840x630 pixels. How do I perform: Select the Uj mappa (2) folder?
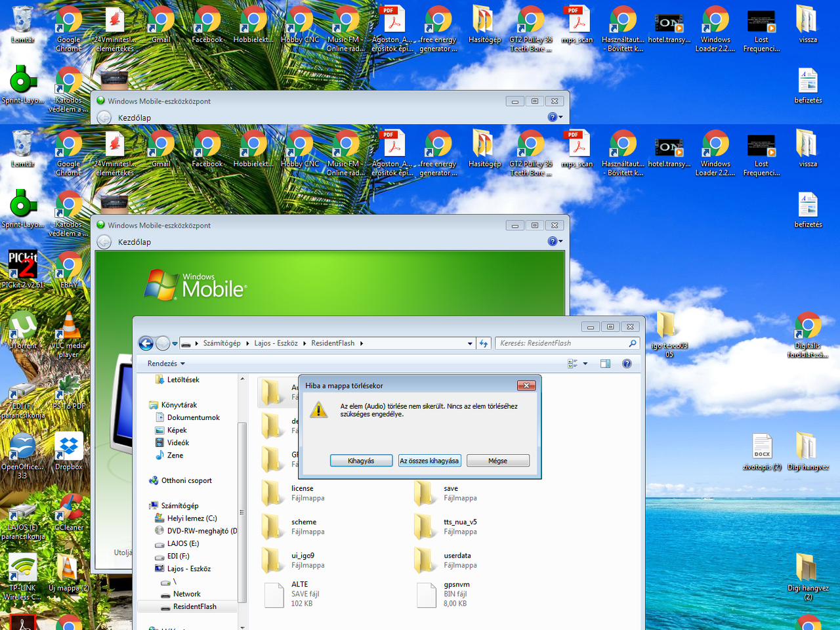click(68, 572)
